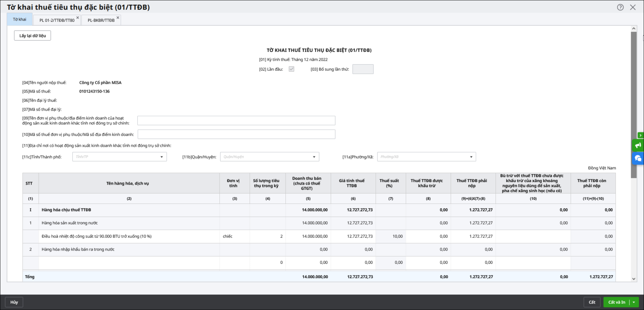Switch to the Tờ khai tab
The height and width of the screenshot is (310, 644).
pyautogui.click(x=19, y=19)
